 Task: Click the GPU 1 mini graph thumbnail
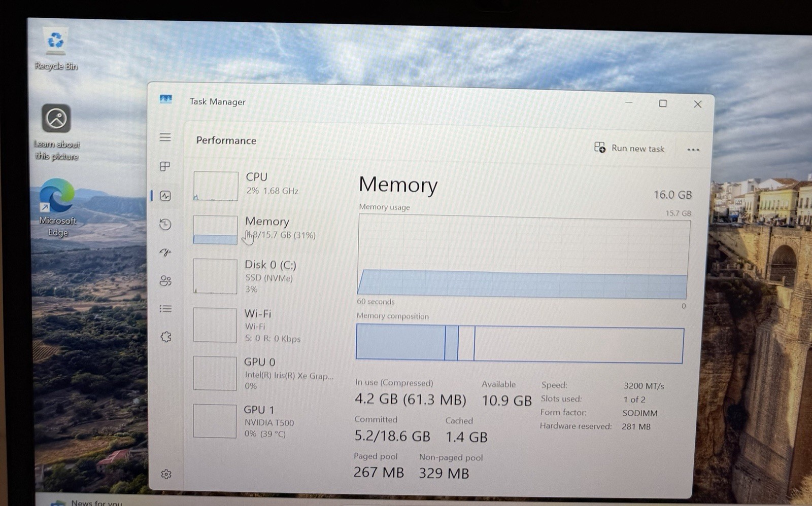pyautogui.click(x=215, y=421)
